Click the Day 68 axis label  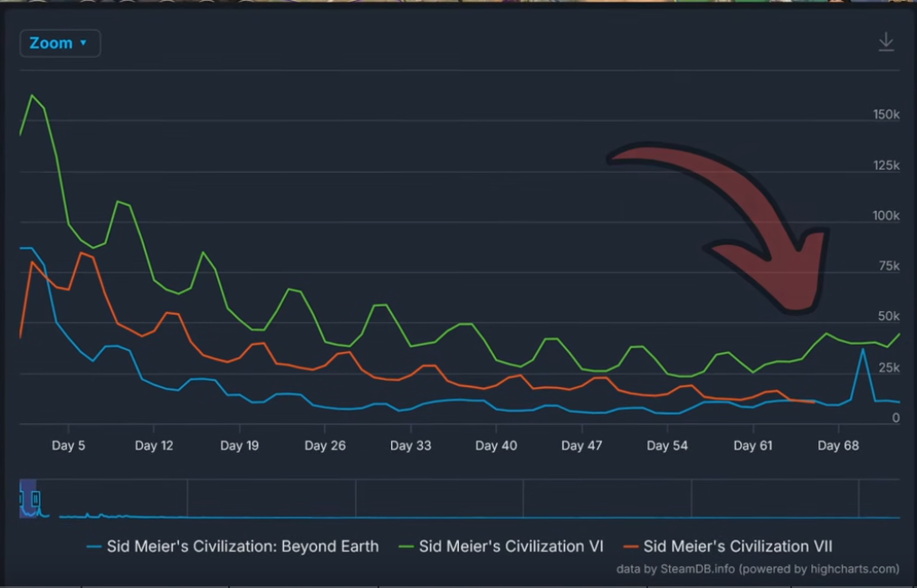837,445
